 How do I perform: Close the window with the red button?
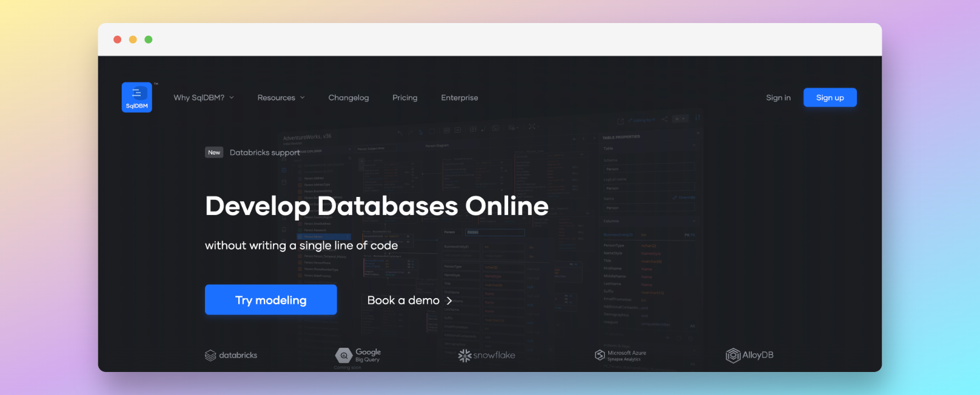pyautogui.click(x=117, y=39)
